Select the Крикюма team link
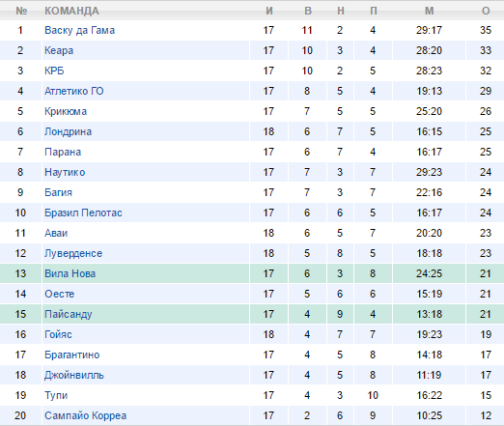Image resolution: width=504 pixels, height=426 pixels. [66, 111]
